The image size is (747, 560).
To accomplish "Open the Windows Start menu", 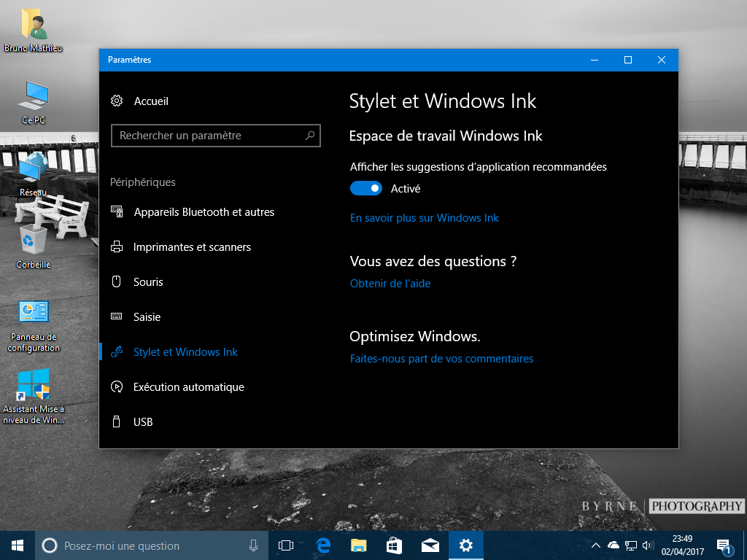I will 18,545.
